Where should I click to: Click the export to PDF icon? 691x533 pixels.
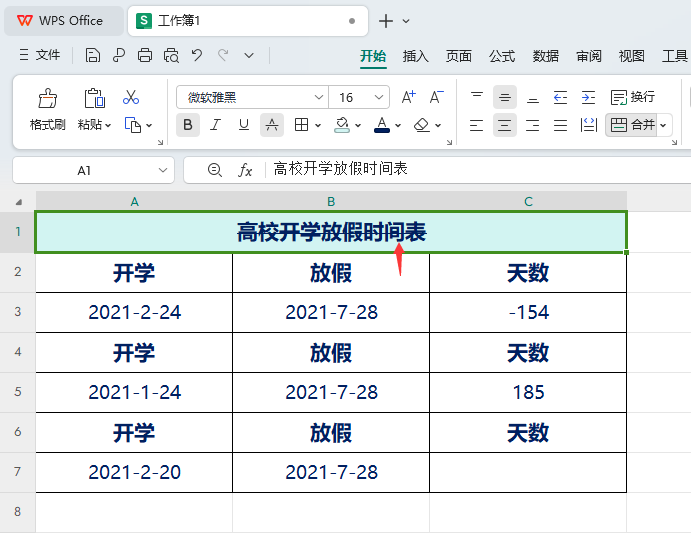coord(119,56)
